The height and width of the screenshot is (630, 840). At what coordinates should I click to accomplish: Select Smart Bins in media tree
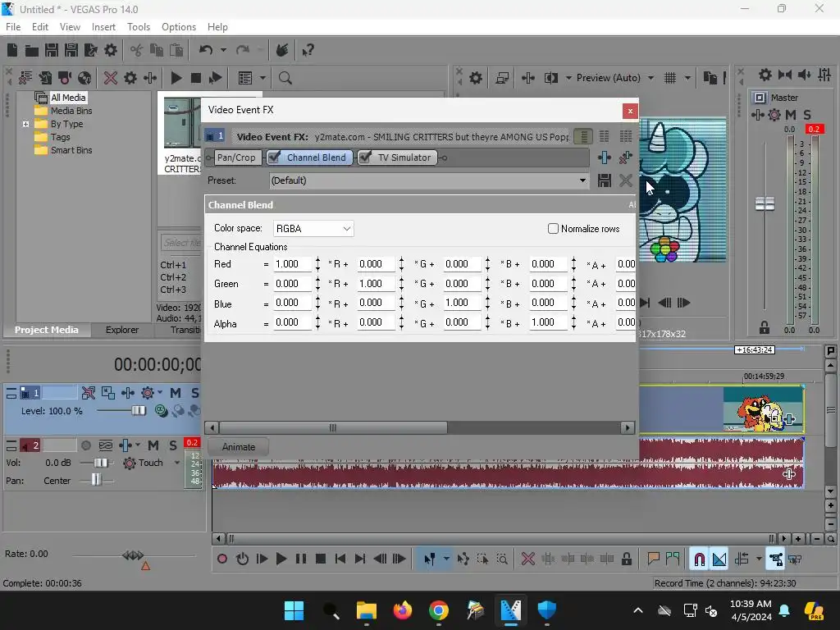71,151
